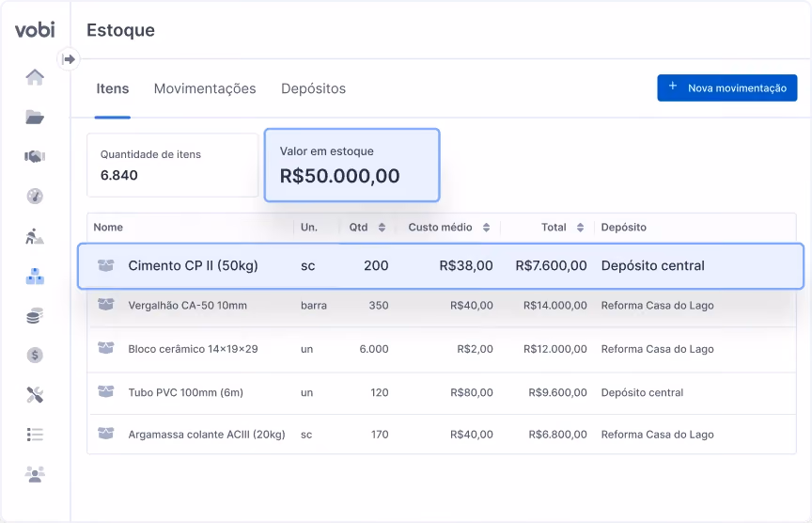Viewport: 812px width, 523px height.
Task: Open the coin stack icon in sidebar
Action: 35,315
